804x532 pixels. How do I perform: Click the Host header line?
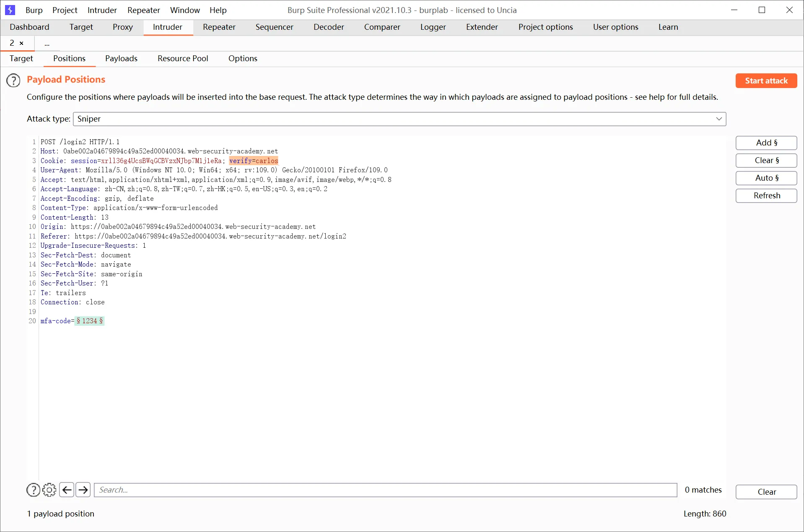point(159,151)
